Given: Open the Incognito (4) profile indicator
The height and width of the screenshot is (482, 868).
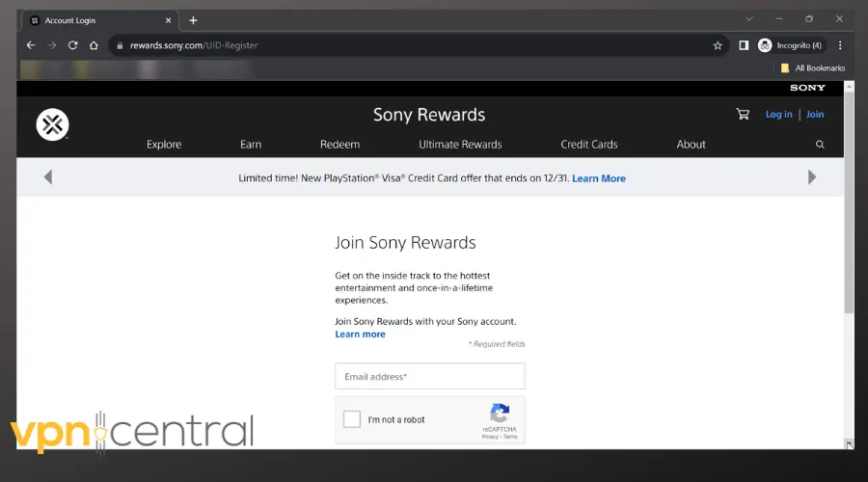Looking at the screenshot, I should pyautogui.click(x=790, y=45).
